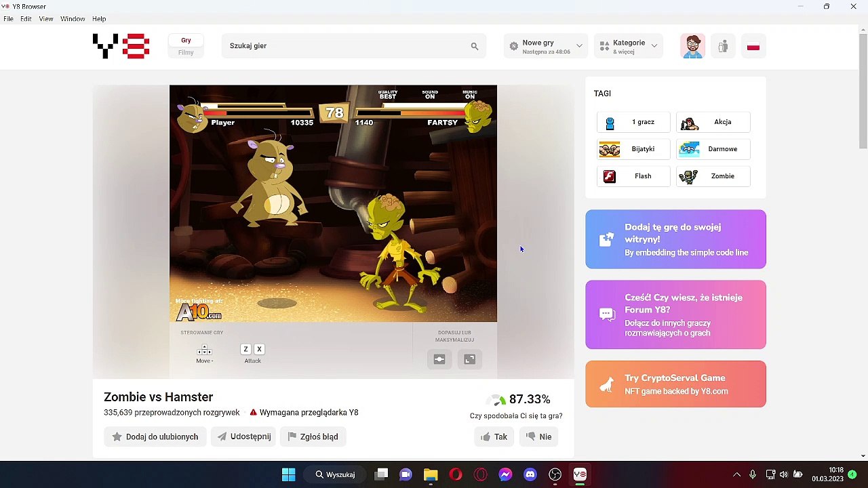This screenshot has height=488, width=868.
Task: Expand the Nowe gry dropdown
Action: tap(546, 46)
